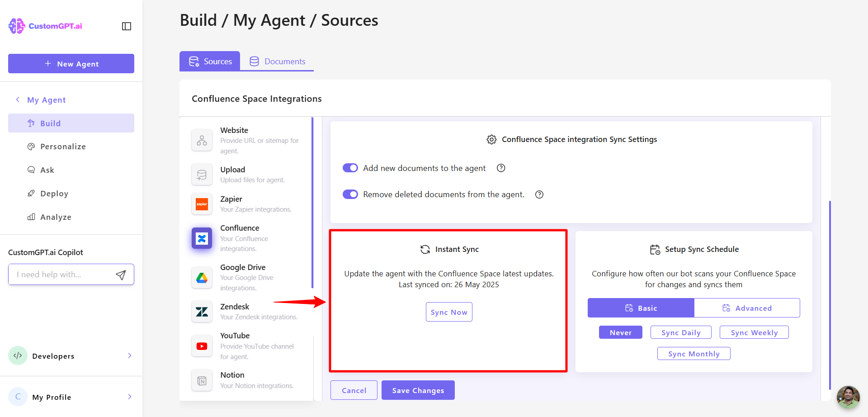Toggle Add new documents to the agent
This screenshot has height=417, width=868.
[350, 168]
